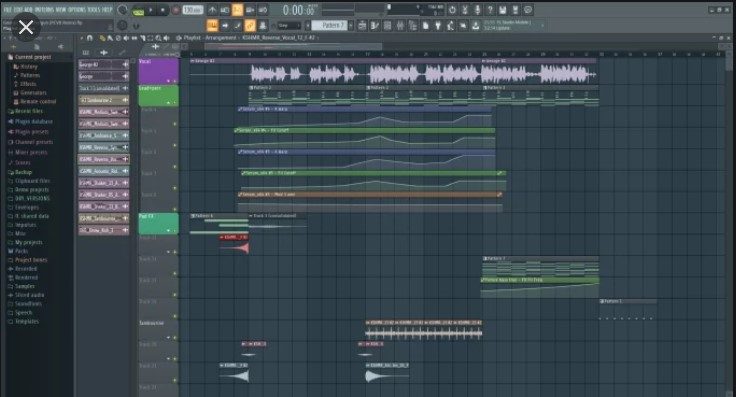Open the audio editor scissors icon

[465, 9]
